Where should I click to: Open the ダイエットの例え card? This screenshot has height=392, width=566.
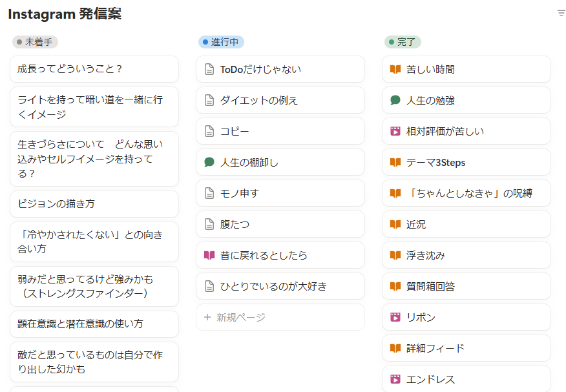coord(280,101)
